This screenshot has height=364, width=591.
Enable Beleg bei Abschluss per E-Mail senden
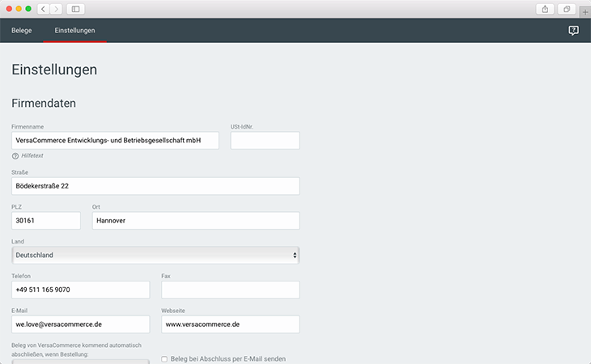click(x=165, y=359)
